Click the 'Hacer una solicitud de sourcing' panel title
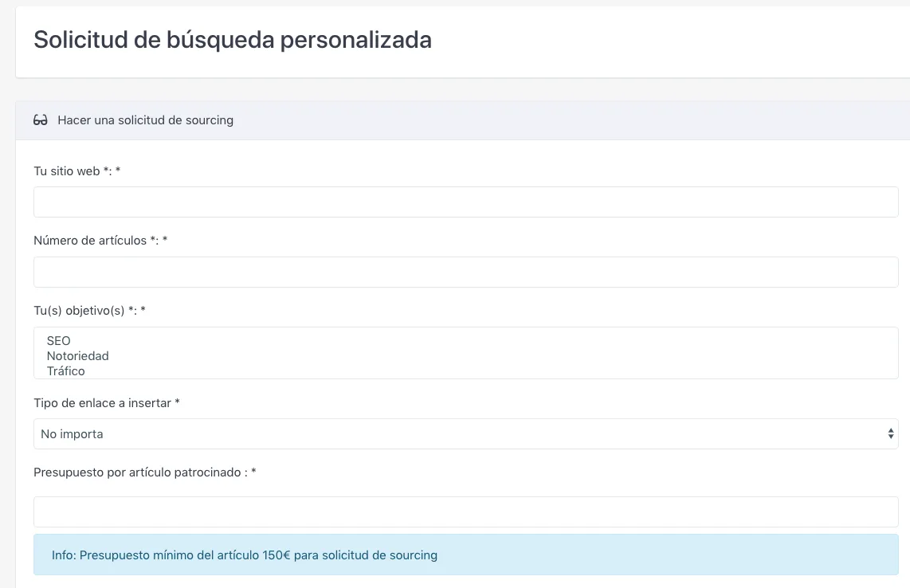The width and height of the screenshot is (910, 588). (145, 120)
